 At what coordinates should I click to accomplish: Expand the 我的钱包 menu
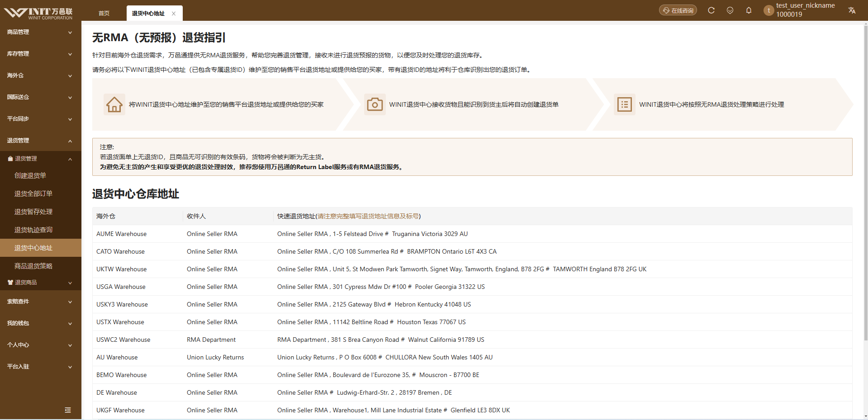click(41, 323)
